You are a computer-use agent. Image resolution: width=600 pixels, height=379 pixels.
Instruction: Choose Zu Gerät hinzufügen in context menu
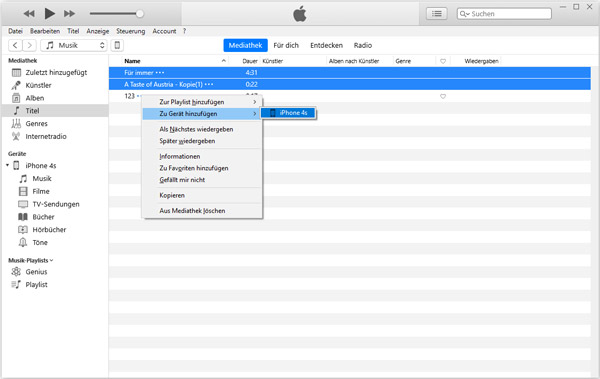pos(202,114)
